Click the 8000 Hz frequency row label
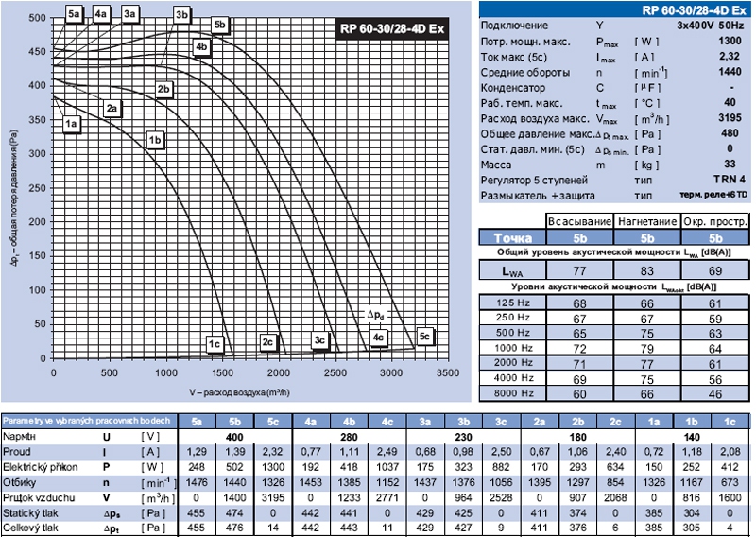Image resolution: width=756 pixels, height=537 pixels. [513, 391]
